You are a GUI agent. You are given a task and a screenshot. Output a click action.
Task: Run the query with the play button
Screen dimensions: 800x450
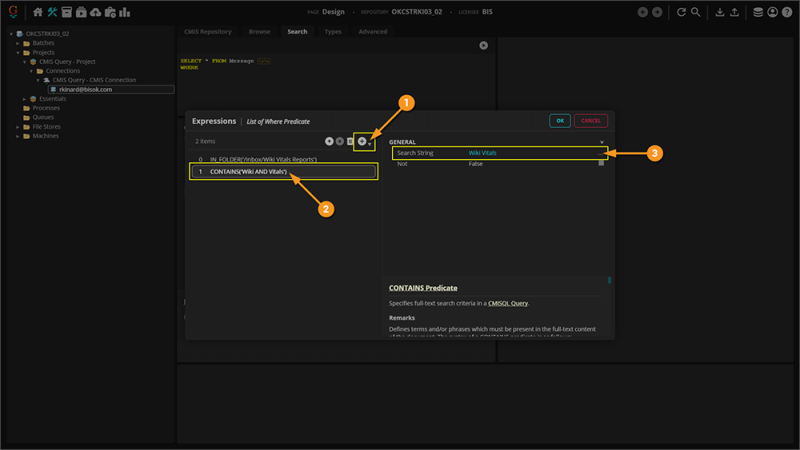483,45
